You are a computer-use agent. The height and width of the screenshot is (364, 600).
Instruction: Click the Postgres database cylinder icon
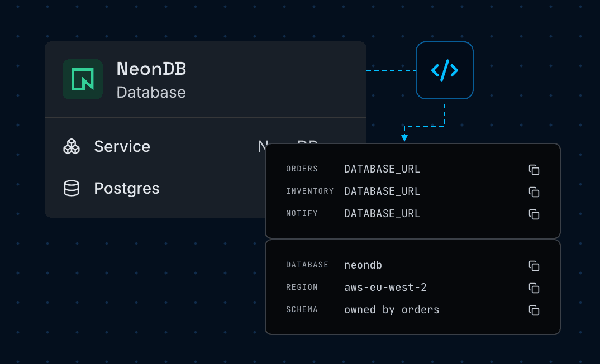[72, 188]
